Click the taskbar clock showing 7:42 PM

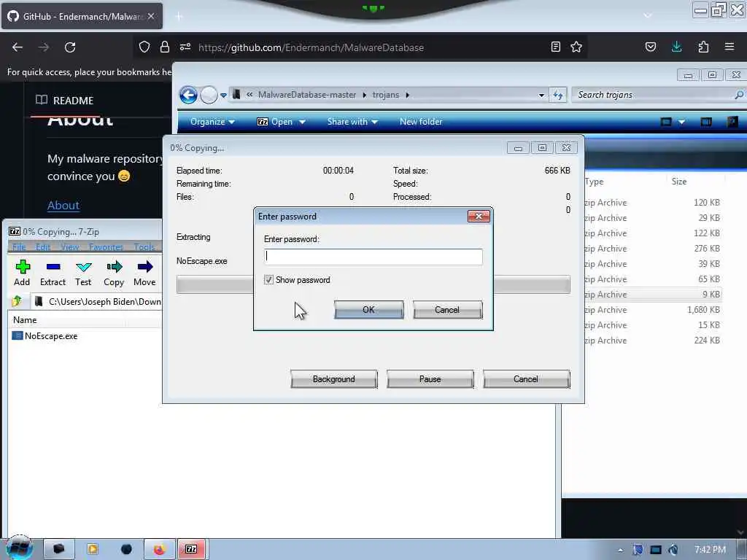710,550
